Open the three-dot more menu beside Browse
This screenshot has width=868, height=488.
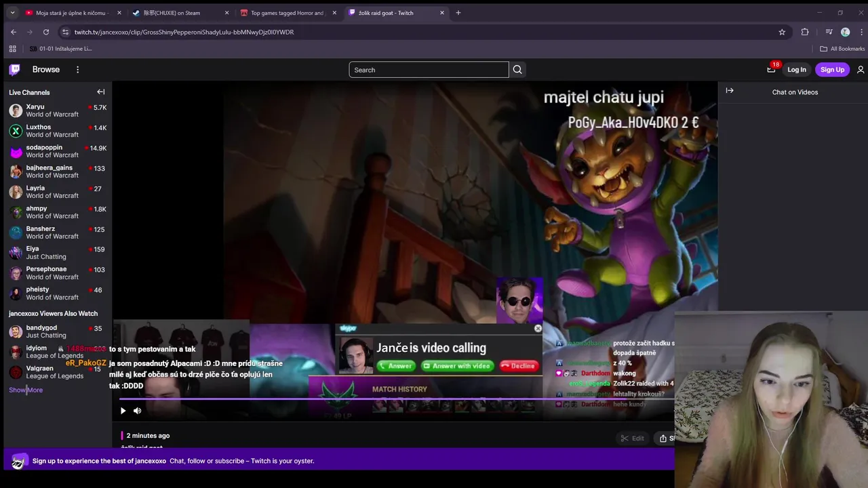(x=77, y=69)
